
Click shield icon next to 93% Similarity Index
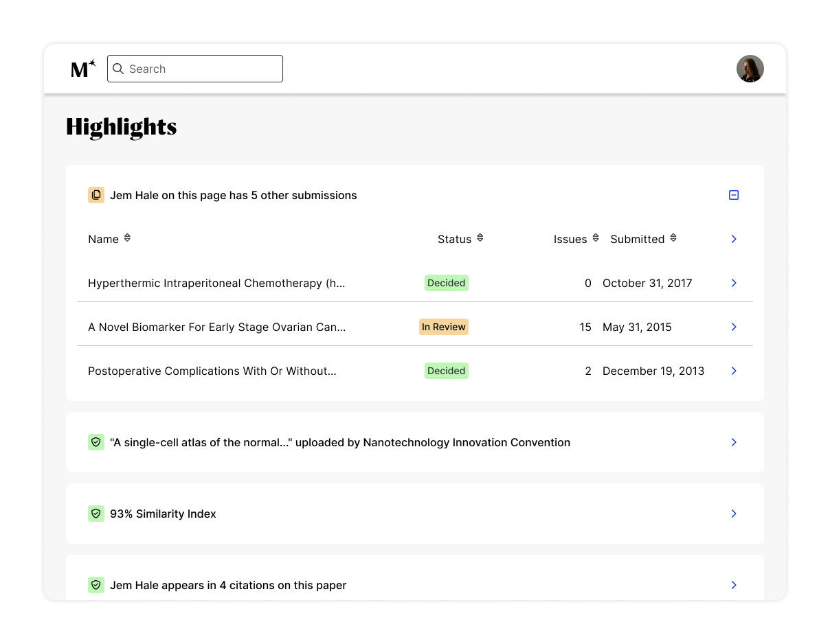pos(96,514)
